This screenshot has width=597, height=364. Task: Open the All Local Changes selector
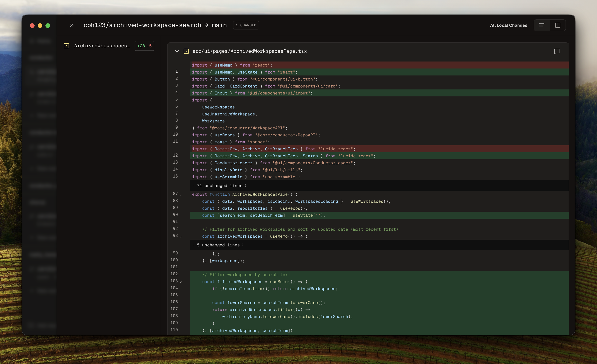point(508,25)
